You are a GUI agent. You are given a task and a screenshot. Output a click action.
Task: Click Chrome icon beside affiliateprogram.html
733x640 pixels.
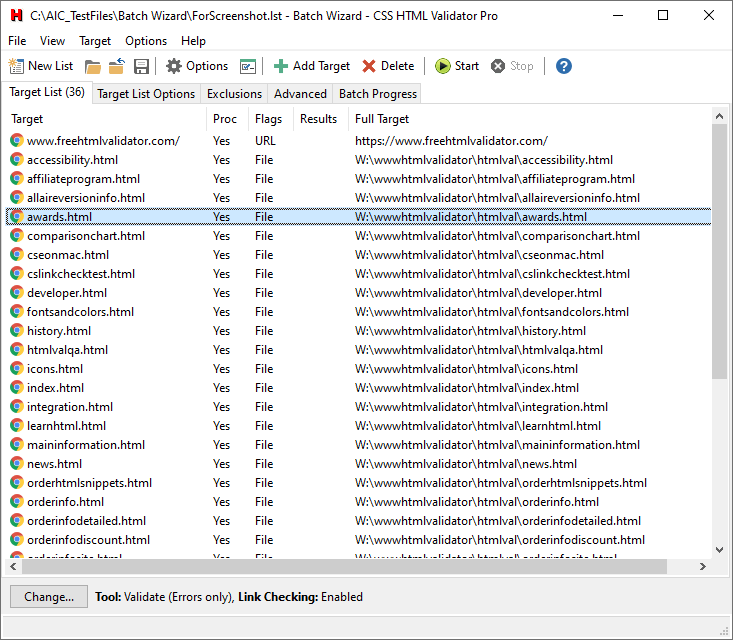point(16,179)
